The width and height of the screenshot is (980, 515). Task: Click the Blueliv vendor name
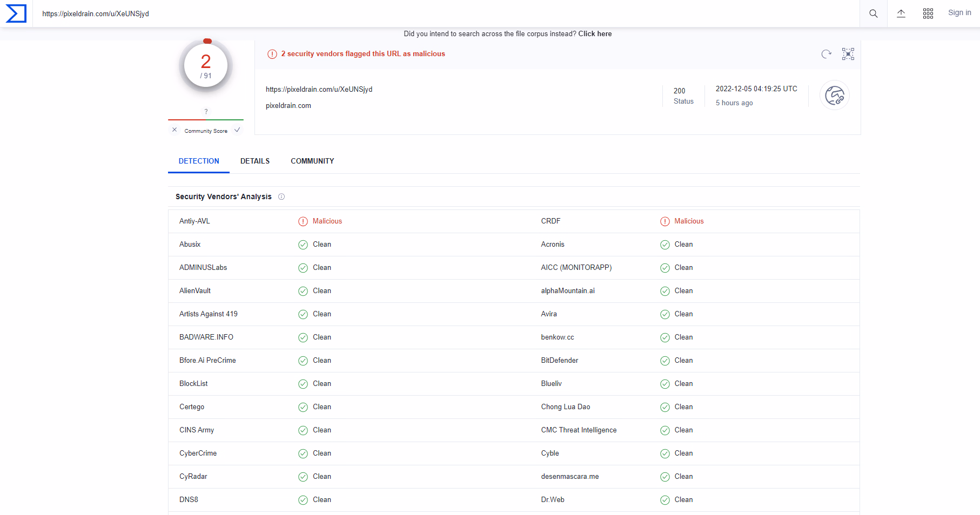[x=552, y=384]
